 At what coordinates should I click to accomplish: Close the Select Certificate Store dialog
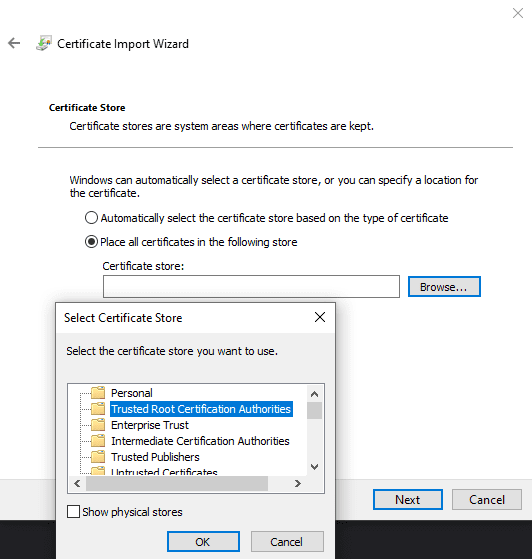(320, 317)
